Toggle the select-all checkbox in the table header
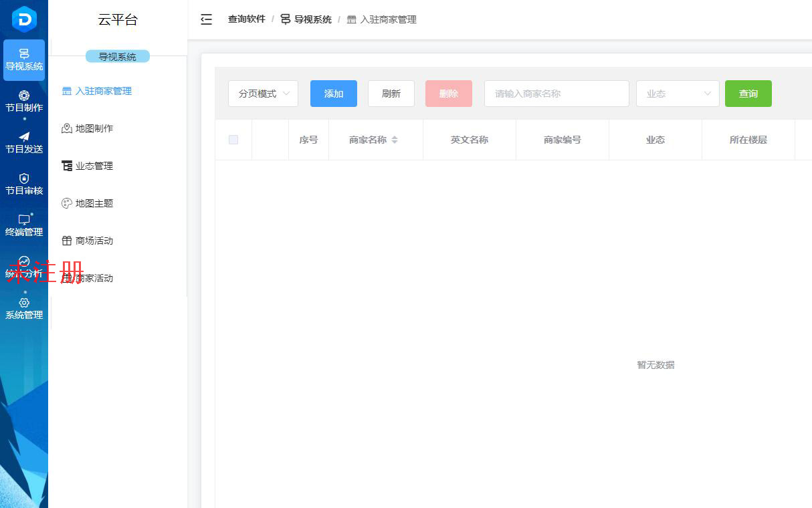 point(233,140)
